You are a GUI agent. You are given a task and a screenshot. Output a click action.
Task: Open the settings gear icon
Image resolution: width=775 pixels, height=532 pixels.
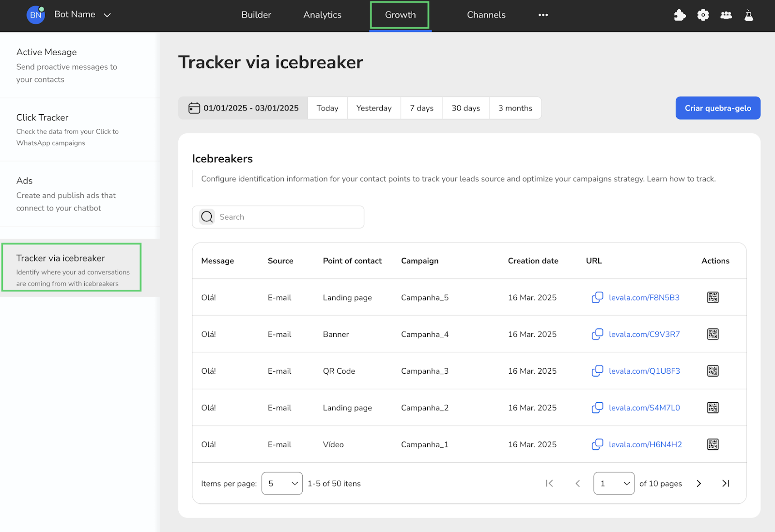pyautogui.click(x=703, y=15)
